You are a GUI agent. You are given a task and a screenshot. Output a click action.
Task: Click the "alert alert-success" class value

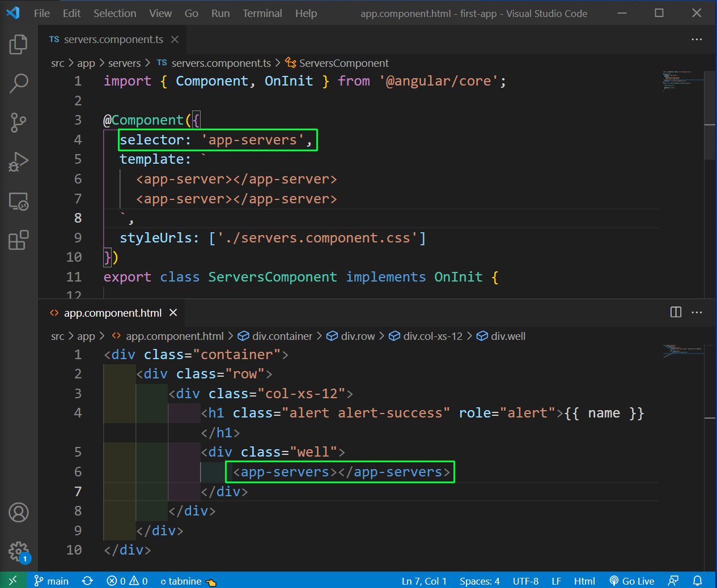coord(366,413)
